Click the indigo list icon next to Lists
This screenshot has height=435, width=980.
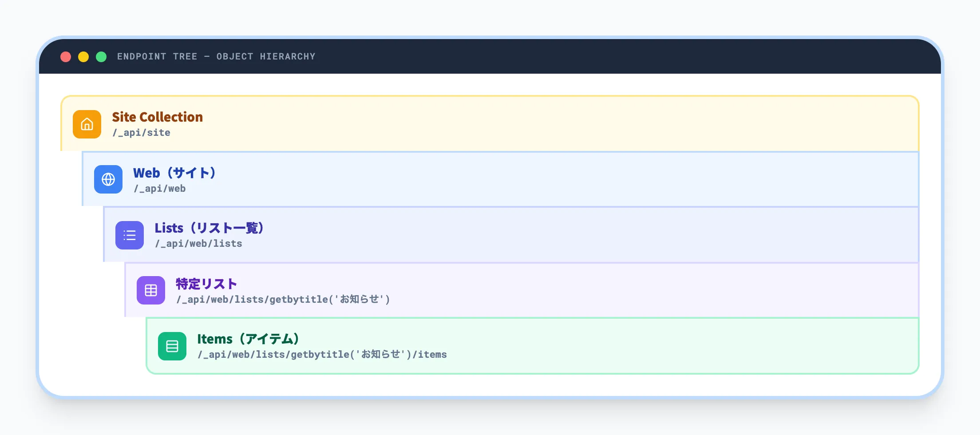[129, 235]
